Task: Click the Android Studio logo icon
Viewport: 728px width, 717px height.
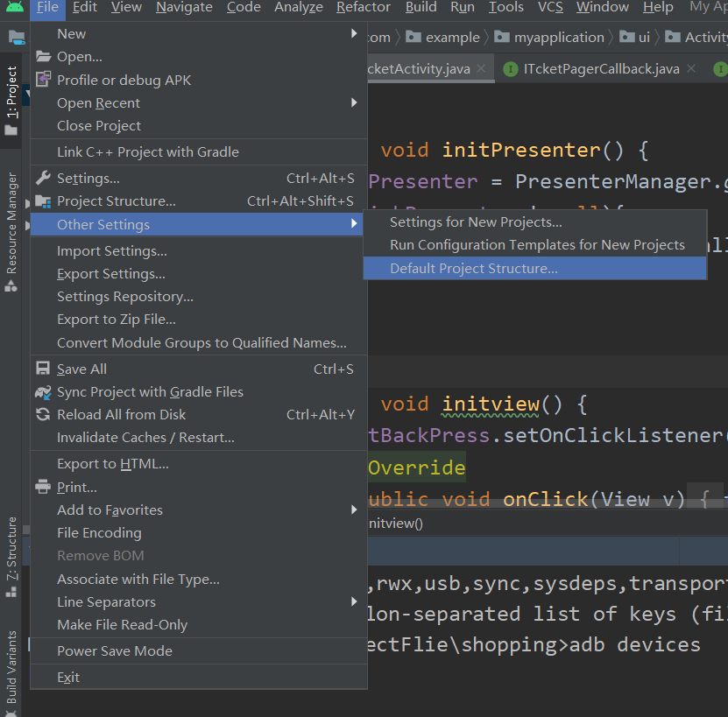Action: 15,7
